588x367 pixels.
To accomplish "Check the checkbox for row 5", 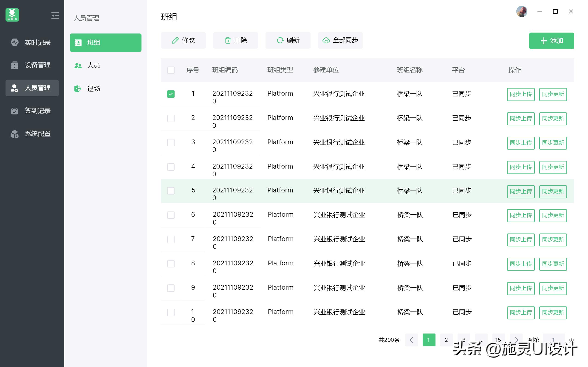I will [171, 191].
